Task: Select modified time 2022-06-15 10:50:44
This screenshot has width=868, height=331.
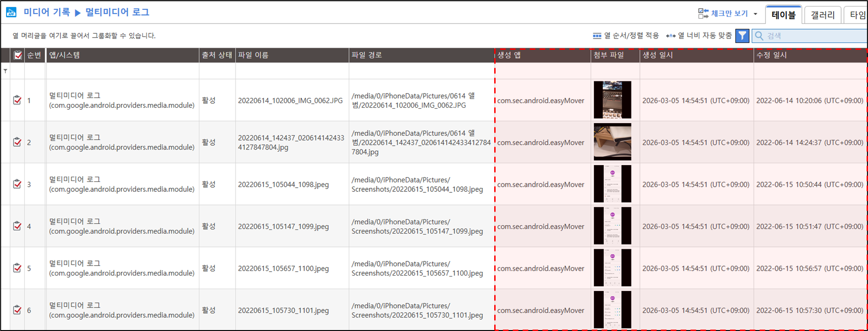Action: 810,184
